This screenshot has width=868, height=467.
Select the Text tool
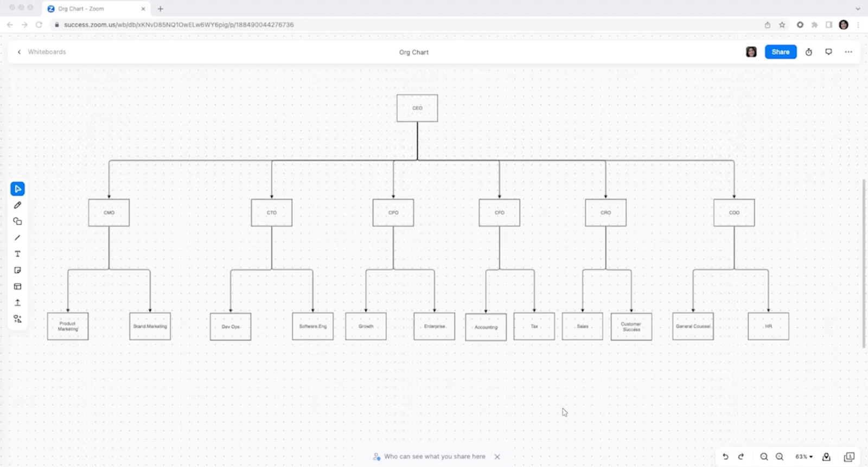point(17,254)
